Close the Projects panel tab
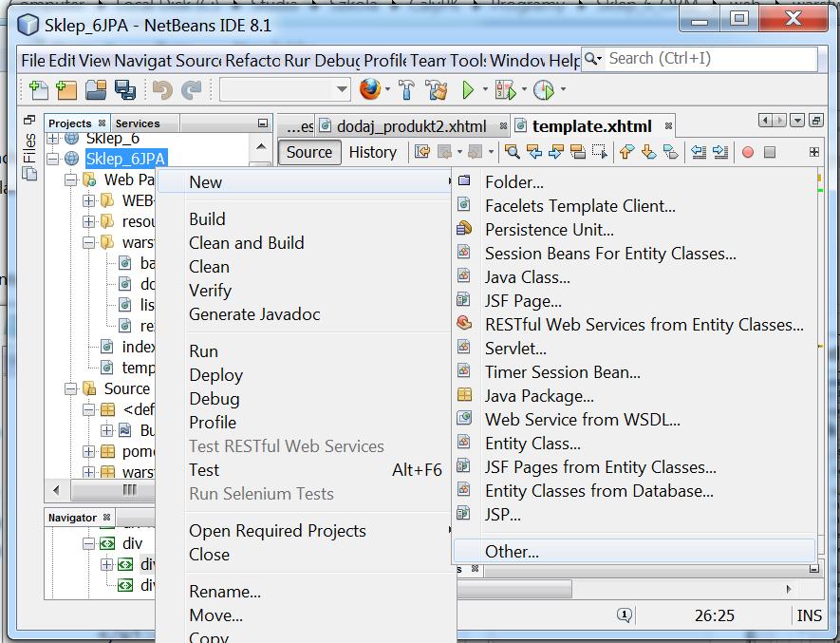 [x=102, y=123]
